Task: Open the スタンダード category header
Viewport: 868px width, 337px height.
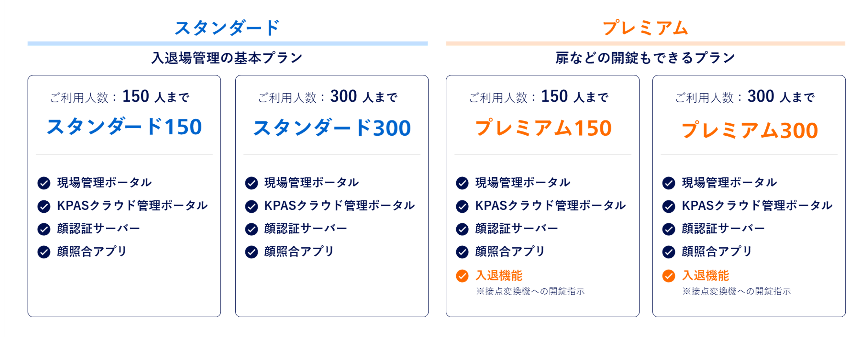Action: [x=227, y=28]
